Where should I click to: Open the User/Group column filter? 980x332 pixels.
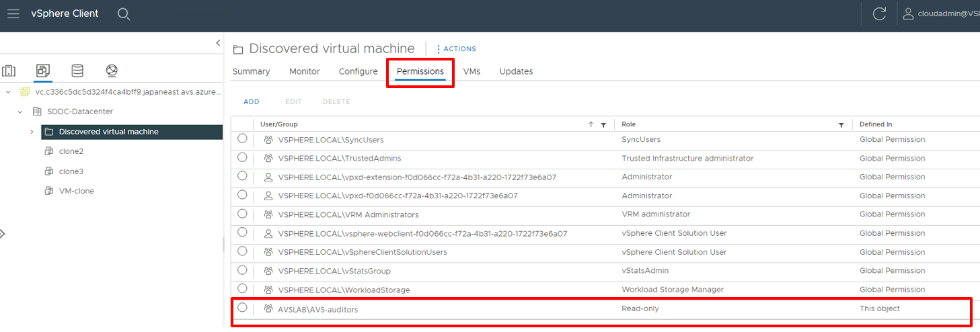point(603,125)
